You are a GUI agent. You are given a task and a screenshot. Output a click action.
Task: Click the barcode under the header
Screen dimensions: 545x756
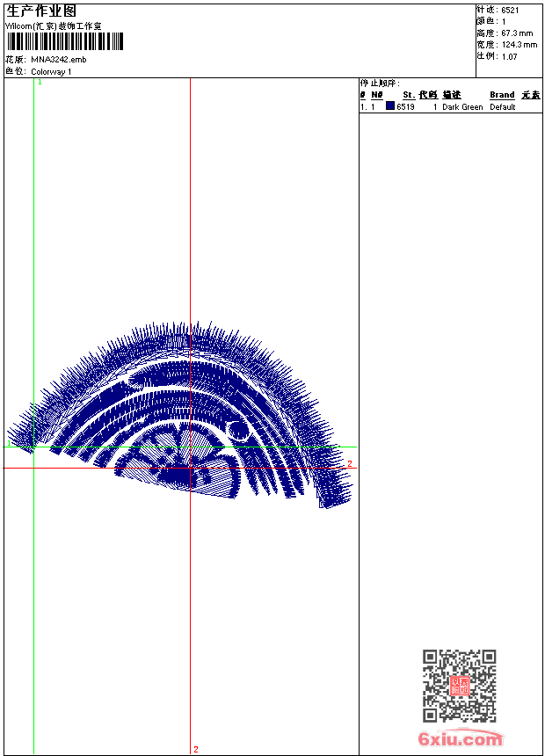tap(65, 41)
